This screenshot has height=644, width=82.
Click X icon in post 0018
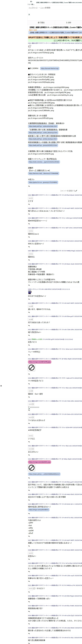[x=29, y=409]
